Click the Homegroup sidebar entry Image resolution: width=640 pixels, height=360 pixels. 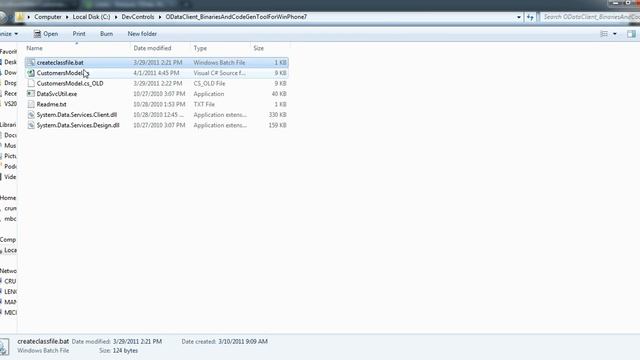pyautogui.click(x=8, y=198)
